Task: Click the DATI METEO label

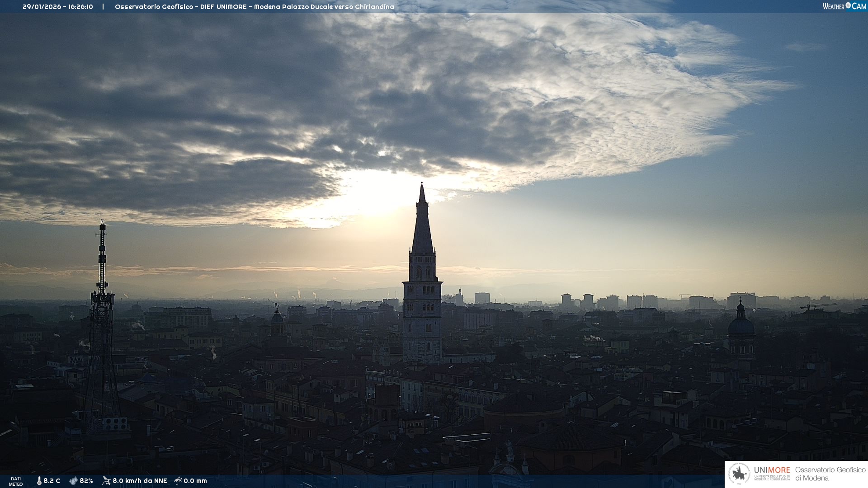Action: pyautogui.click(x=16, y=481)
